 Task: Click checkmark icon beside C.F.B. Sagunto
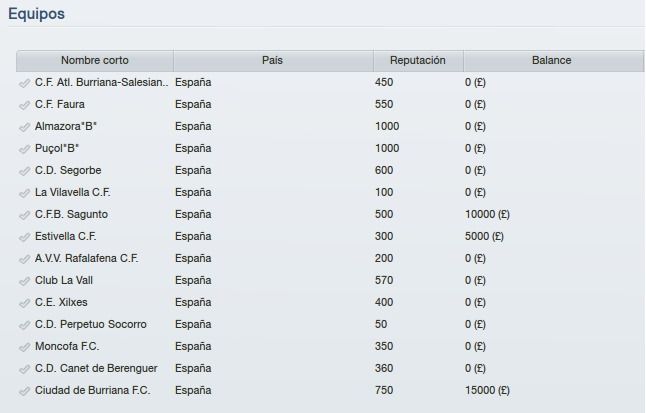[24, 215]
